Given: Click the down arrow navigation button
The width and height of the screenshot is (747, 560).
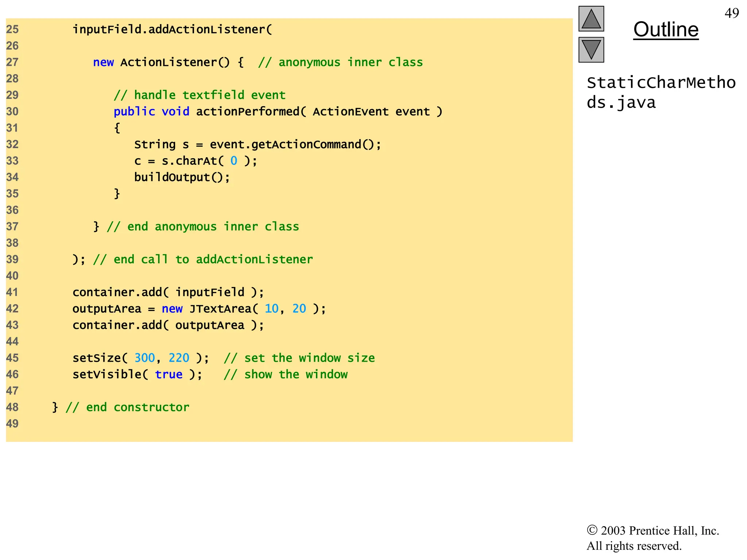Looking at the screenshot, I should (x=591, y=50).
